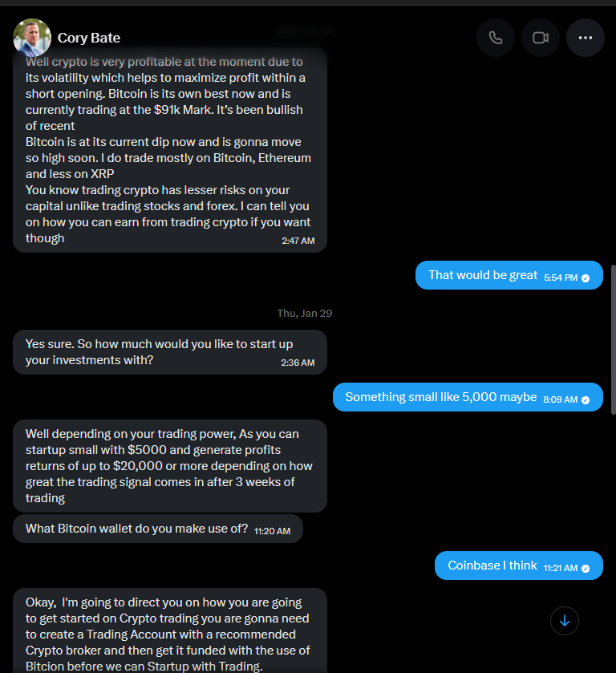Click the 'What Bitcoin wallet' message
The width and height of the screenshot is (616, 673).
[x=136, y=529]
